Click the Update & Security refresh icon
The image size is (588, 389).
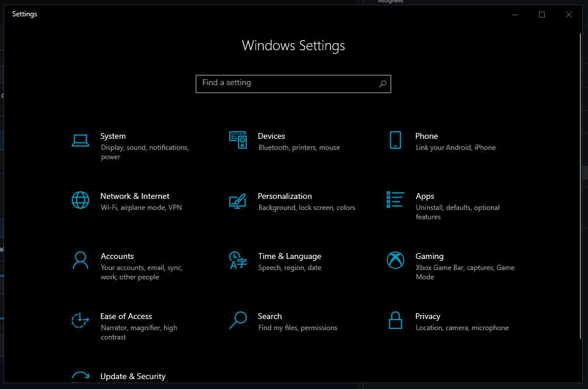[x=80, y=377]
